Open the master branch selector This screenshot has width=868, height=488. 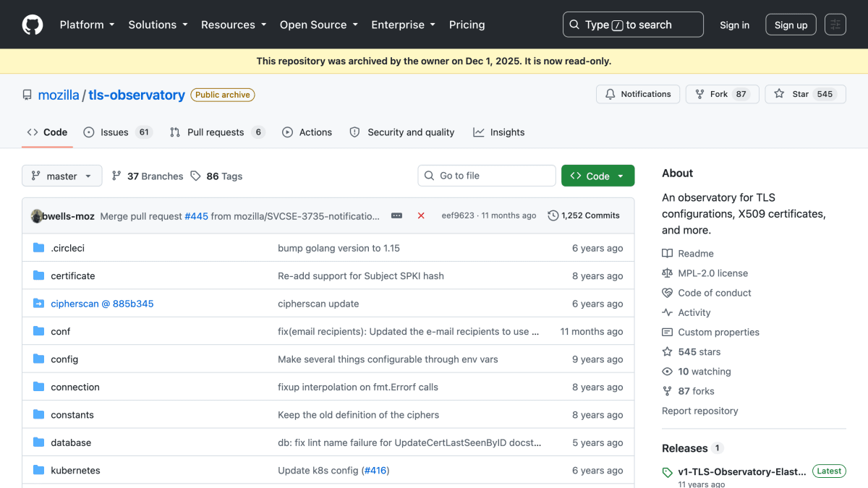tap(62, 176)
